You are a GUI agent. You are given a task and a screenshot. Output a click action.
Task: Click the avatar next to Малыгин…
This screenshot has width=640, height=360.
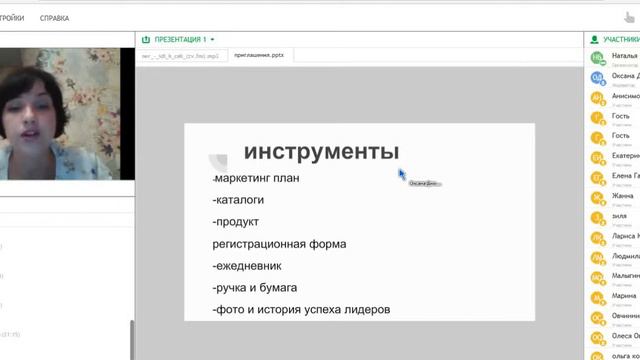[598, 278]
